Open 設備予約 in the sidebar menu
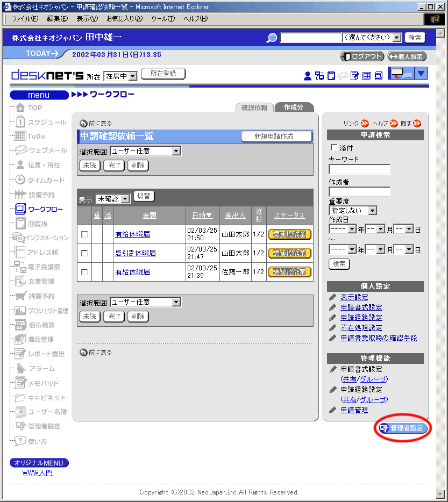The height and width of the screenshot is (502, 448). tap(41, 195)
